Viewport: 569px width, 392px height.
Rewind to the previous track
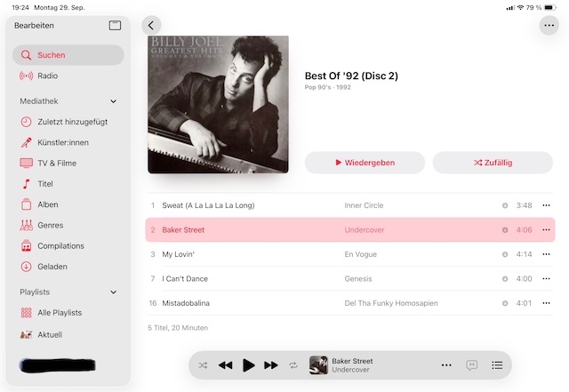tap(225, 365)
